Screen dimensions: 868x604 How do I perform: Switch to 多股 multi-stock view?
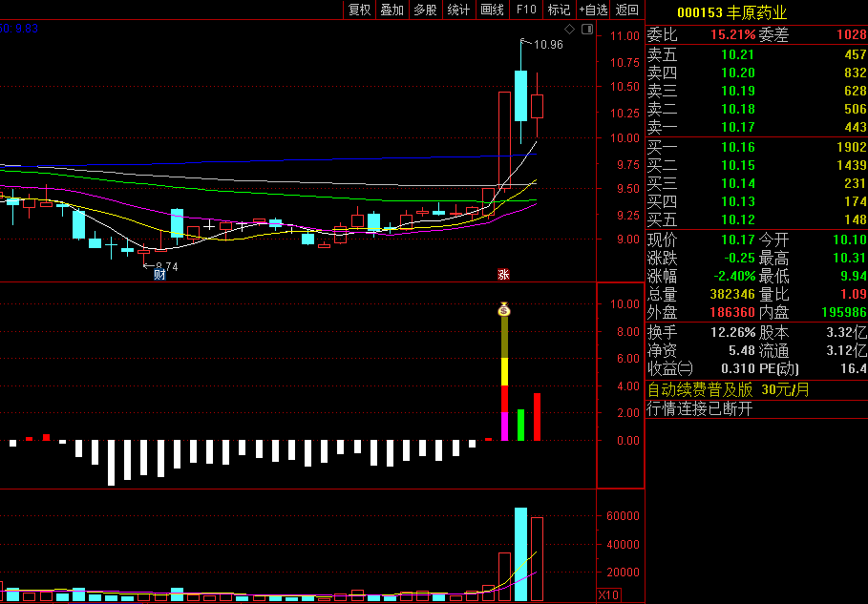425,10
